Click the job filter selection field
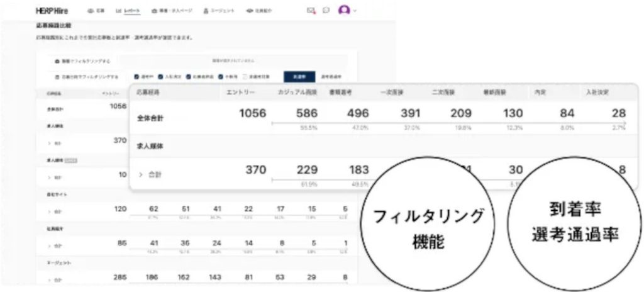The image size is (644, 292). (233, 61)
